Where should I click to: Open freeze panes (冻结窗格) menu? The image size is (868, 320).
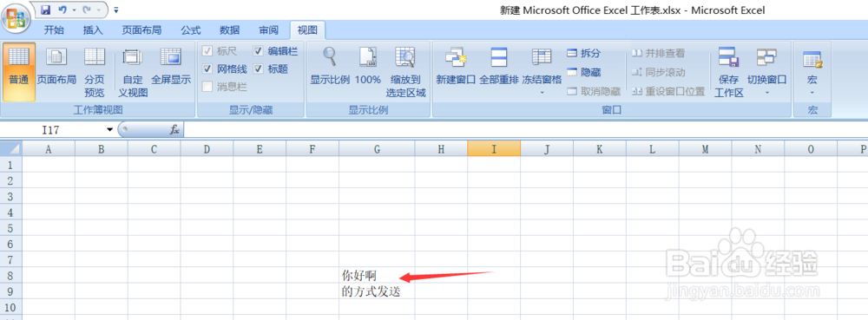pos(542,72)
